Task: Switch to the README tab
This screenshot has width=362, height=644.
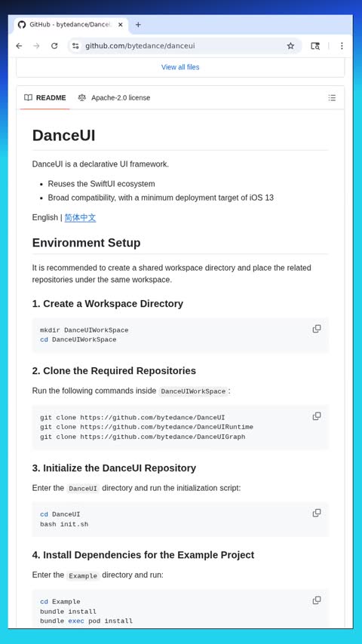Action: (44, 98)
